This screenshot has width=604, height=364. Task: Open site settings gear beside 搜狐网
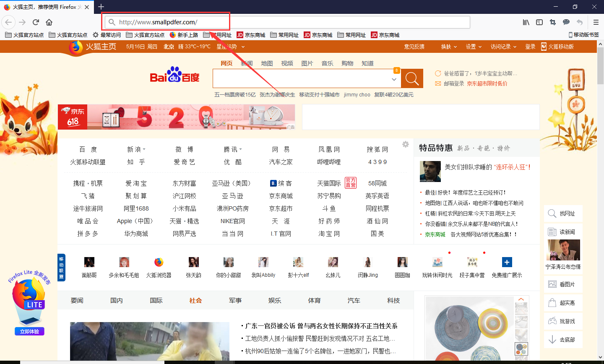point(405,144)
